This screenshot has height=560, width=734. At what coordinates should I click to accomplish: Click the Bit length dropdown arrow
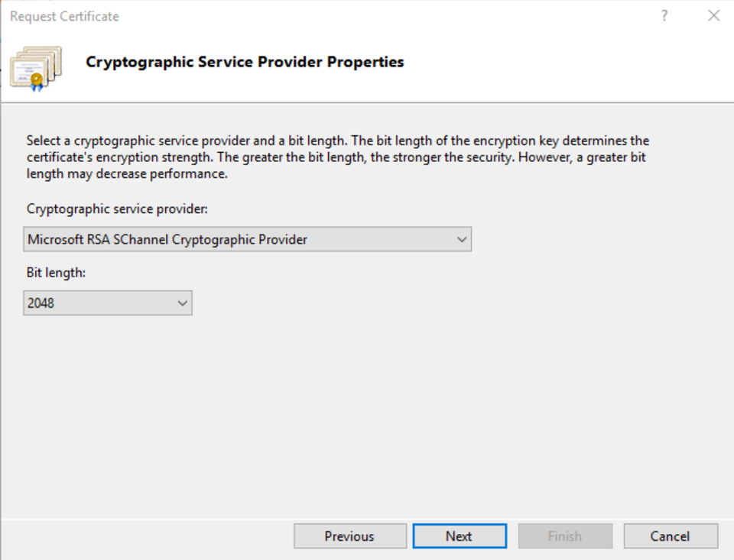click(182, 303)
